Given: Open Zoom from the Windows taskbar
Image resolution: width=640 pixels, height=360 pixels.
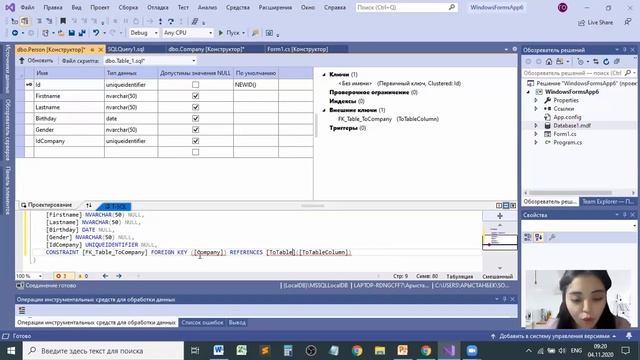Looking at the screenshot, I should point(472,350).
